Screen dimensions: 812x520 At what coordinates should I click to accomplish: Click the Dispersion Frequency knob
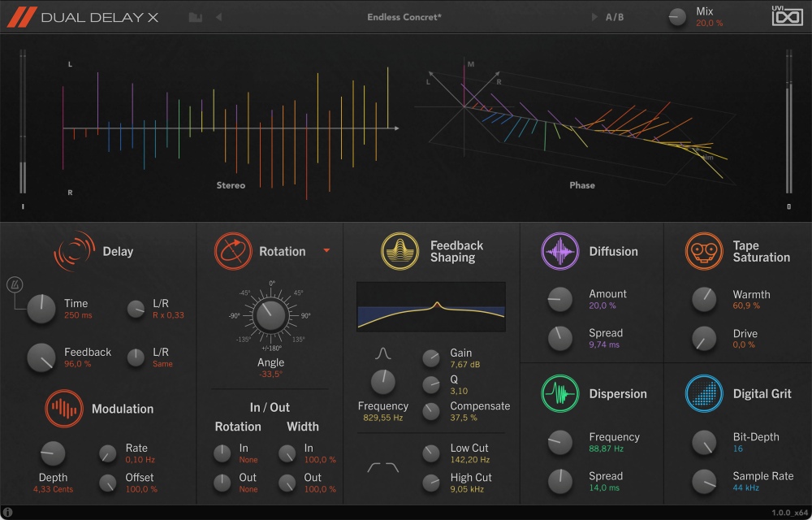[x=559, y=442]
